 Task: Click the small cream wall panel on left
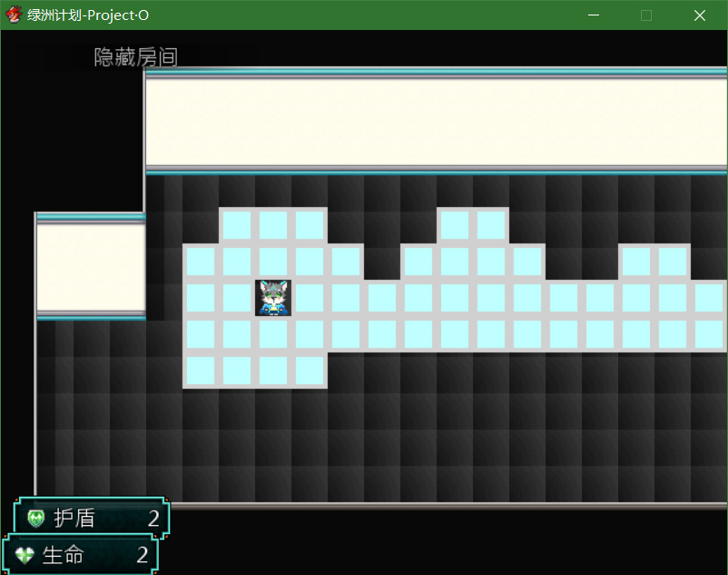pyautogui.click(x=91, y=267)
